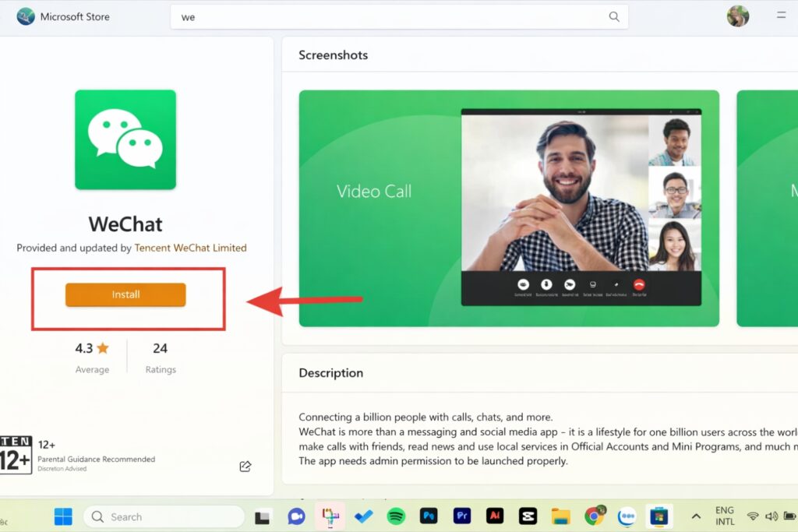Click the 12+ age rating badge
798x532 pixels.
(16, 455)
